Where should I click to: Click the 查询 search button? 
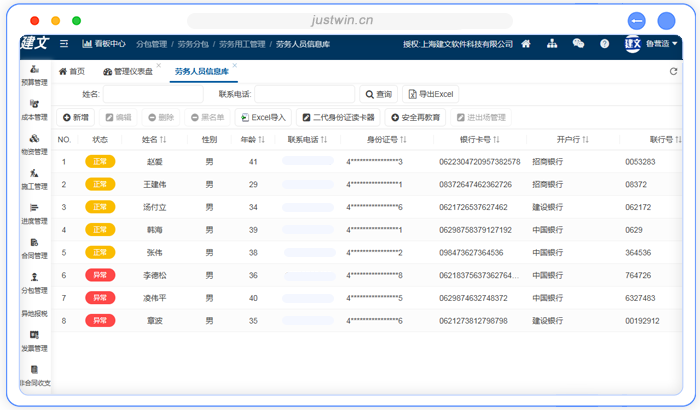pos(378,94)
